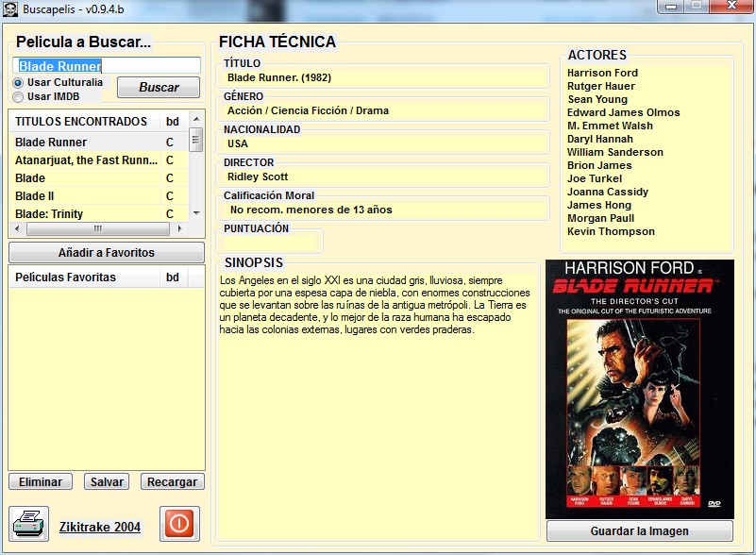Click the Eliminar button
Image resolution: width=756 pixels, height=555 pixels.
41,481
